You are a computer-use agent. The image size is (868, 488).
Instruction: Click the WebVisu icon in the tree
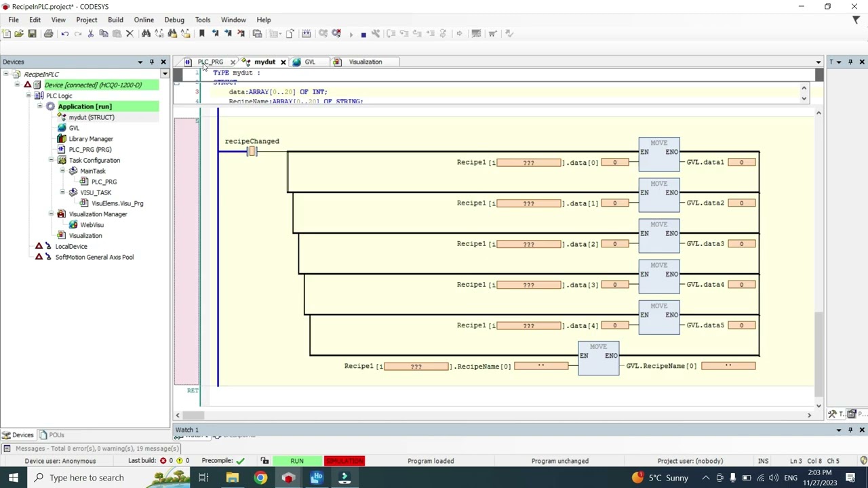[73, 225]
